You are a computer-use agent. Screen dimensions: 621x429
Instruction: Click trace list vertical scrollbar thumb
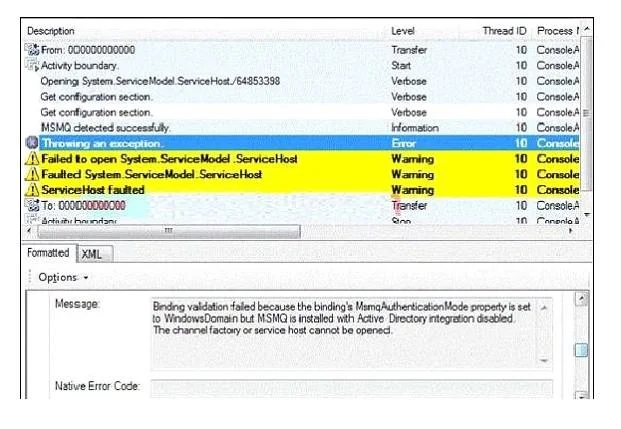coord(587,113)
